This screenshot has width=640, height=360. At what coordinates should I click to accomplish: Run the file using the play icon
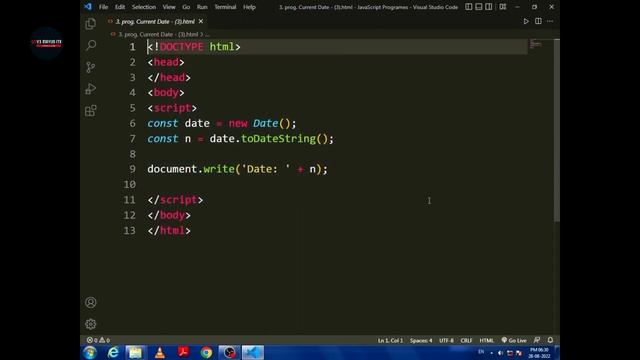coord(526,21)
